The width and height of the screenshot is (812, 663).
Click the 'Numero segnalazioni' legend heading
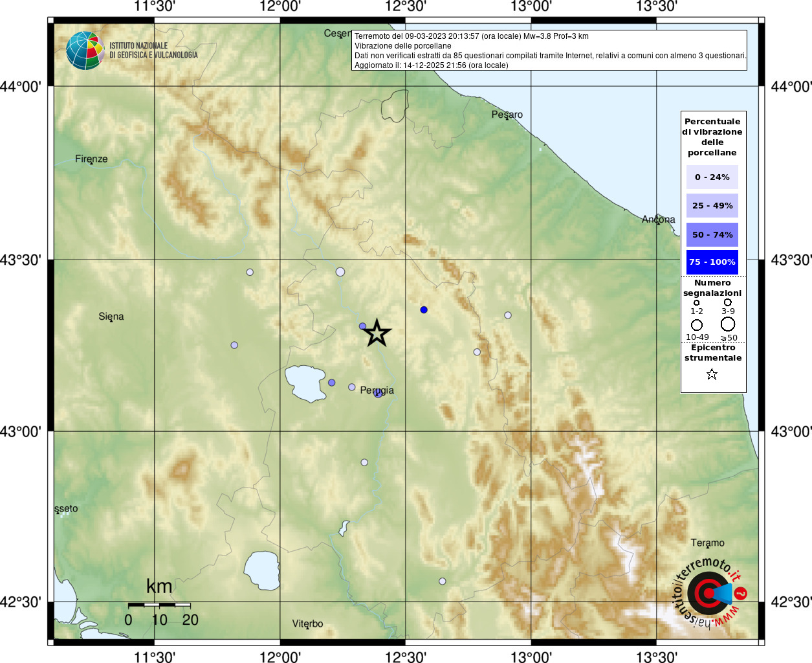pyautogui.click(x=712, y=288)
